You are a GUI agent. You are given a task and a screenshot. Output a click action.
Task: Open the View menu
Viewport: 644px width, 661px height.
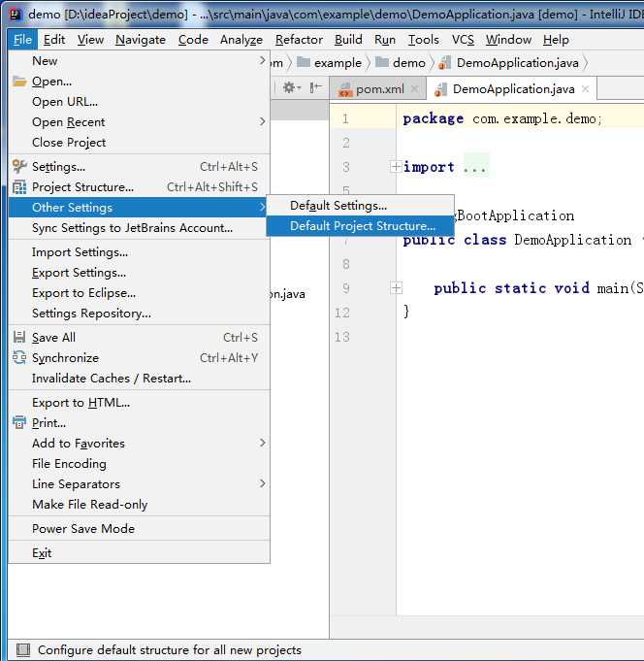click(x=90, y=40)
